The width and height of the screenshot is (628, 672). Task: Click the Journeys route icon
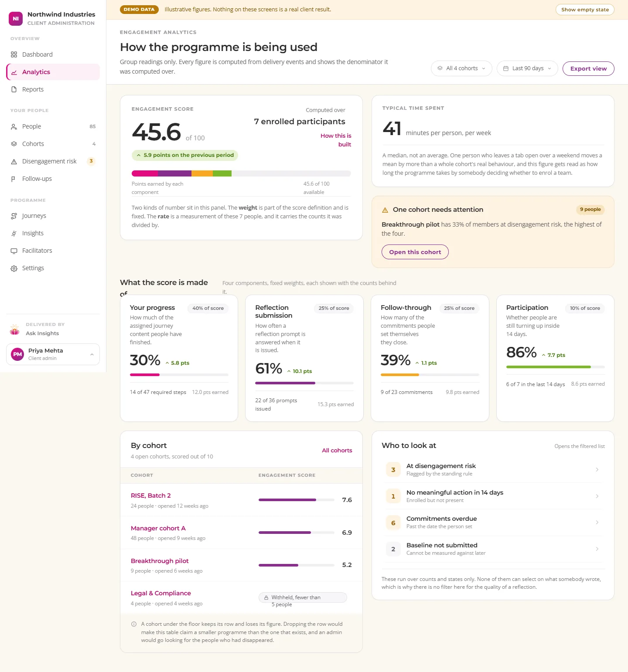[x=14, y=216]
